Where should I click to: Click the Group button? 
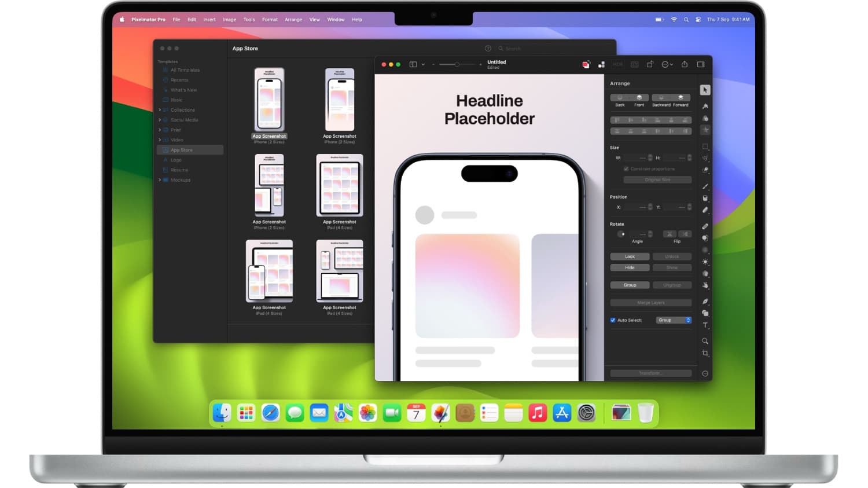point(630,285)
